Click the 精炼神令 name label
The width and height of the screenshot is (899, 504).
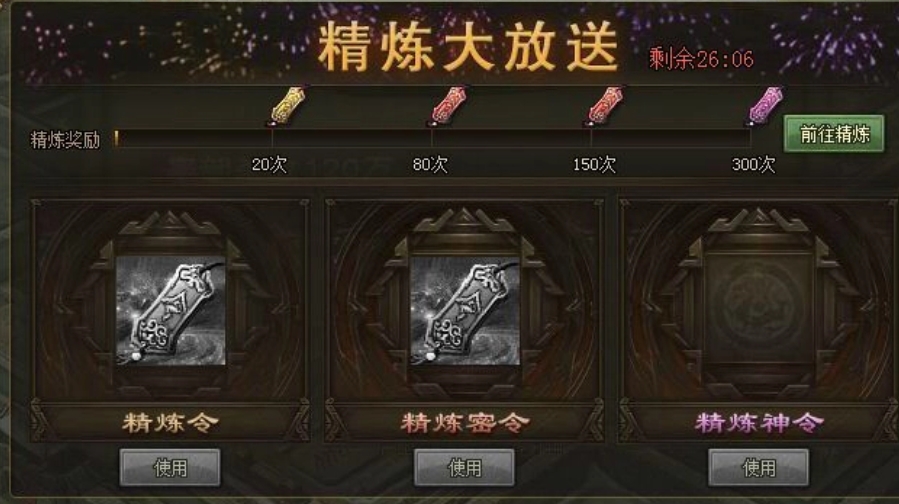[759, 423]
